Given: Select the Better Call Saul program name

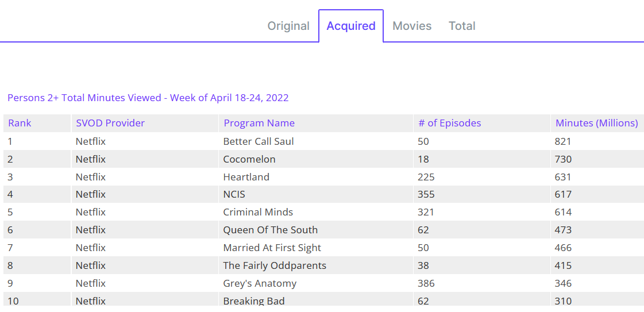Looking at the screenshot, I should pos(259,141).
